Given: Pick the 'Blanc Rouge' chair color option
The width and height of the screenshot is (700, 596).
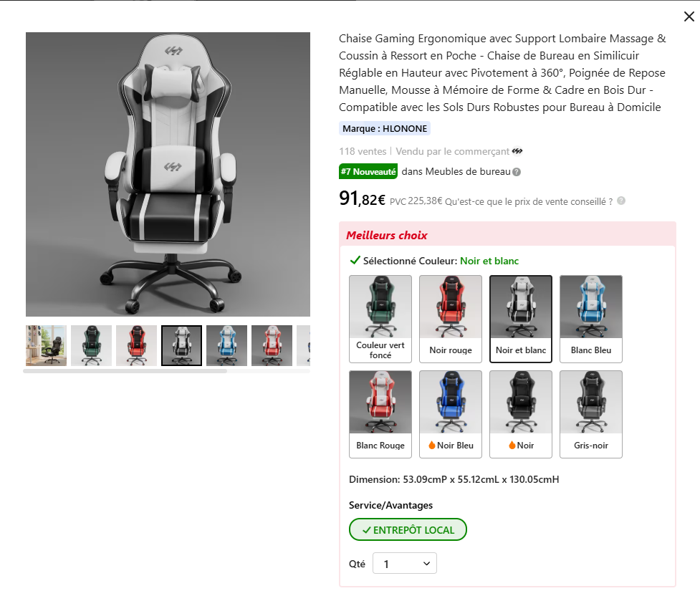Looking at the screenshot, I should 380,414.
